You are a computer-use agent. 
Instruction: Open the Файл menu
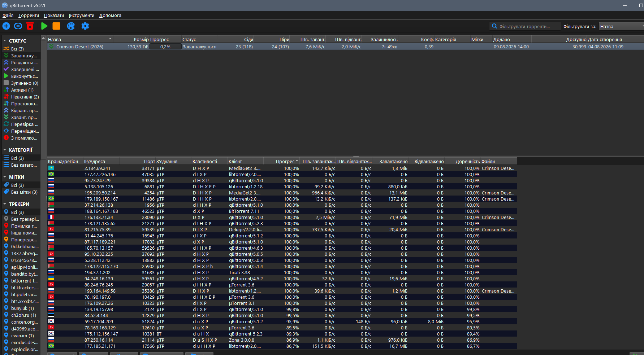[x=8, y=15]
